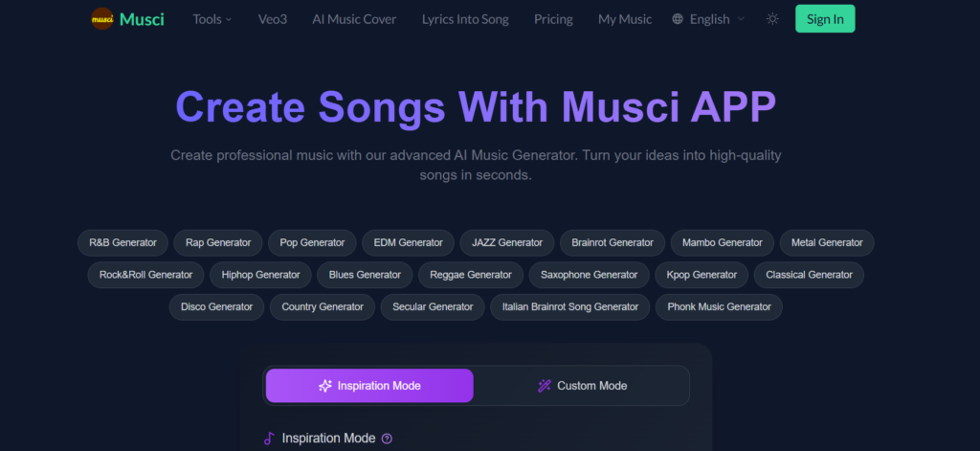Click the Inspiration Mode help question icon
Viewport: 980px width, 451px height.
pyautogui.click(x=387, y=439)
